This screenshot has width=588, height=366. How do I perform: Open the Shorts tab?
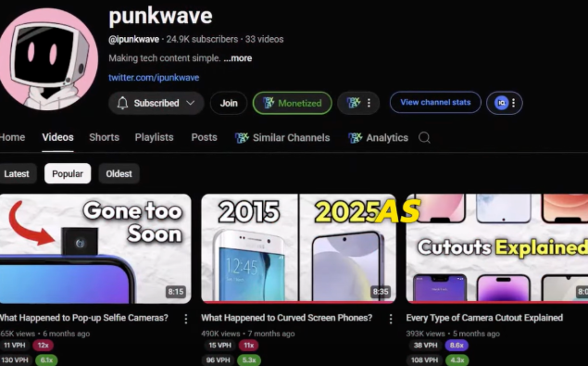point(105,137)
